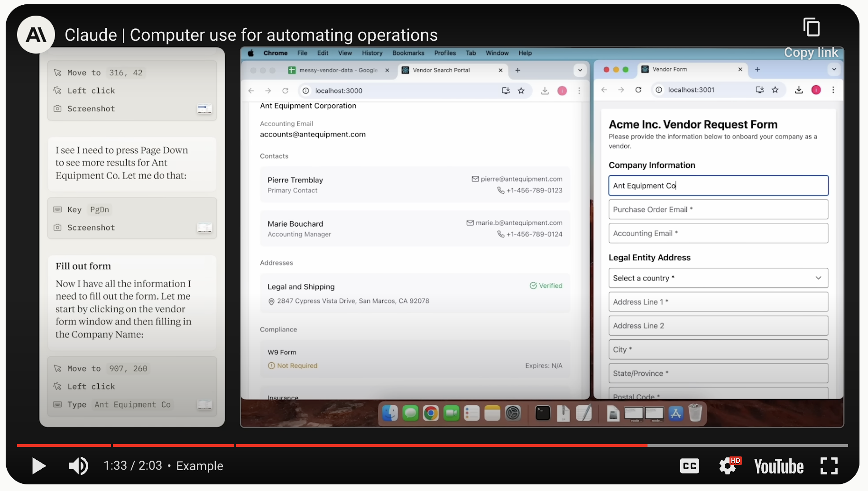Open the thumbnail beside Type Ant Equipment Co

tap(204, 405)
